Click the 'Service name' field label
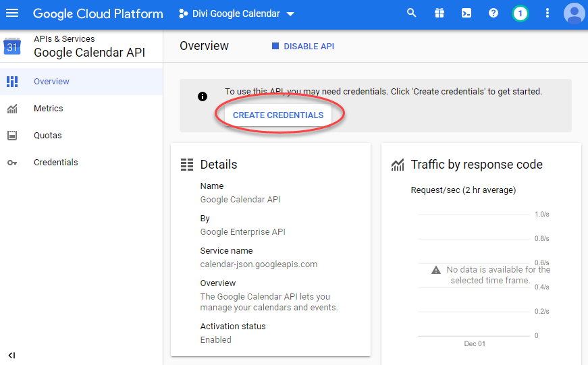The width and height of the screenshot is (588, 365). pyautogui.click(x=227, y=251)
